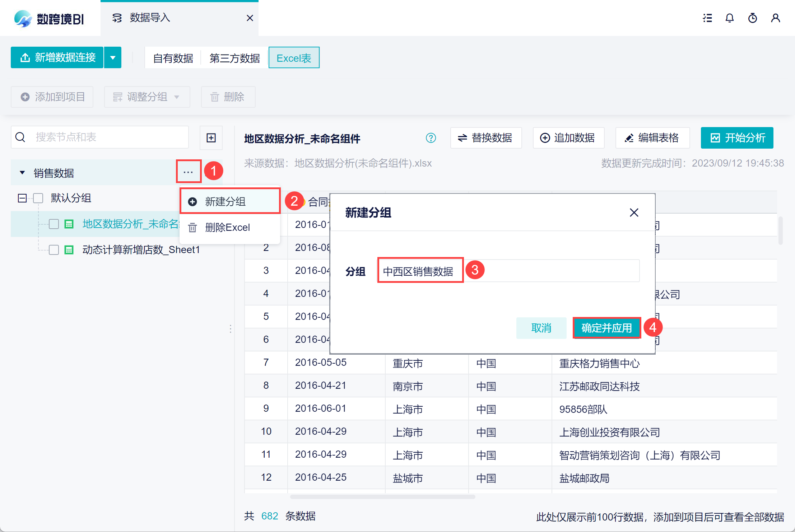
Task: Collapse the 销售数据 node triangle
Action: (22, 173)
